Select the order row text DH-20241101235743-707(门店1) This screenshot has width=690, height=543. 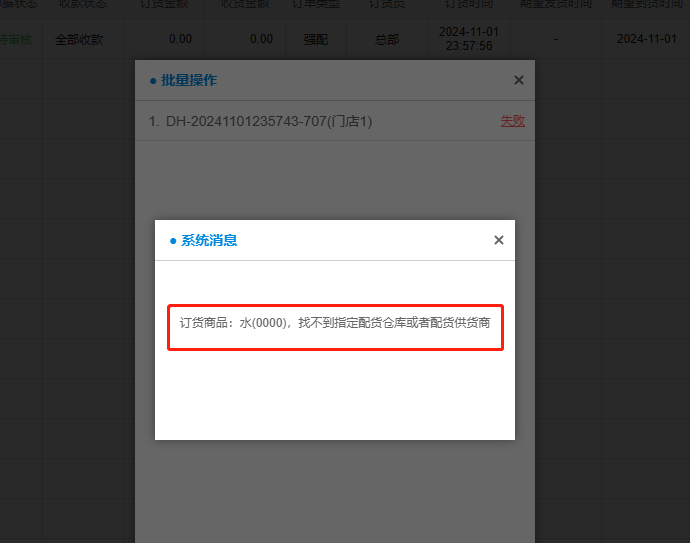[269, 121]
